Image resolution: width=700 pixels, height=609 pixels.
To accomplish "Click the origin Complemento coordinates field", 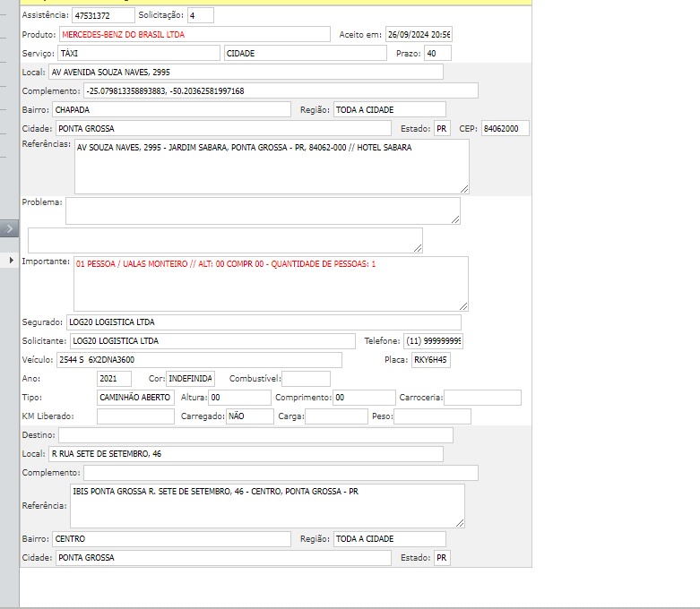I will (281, 90).
